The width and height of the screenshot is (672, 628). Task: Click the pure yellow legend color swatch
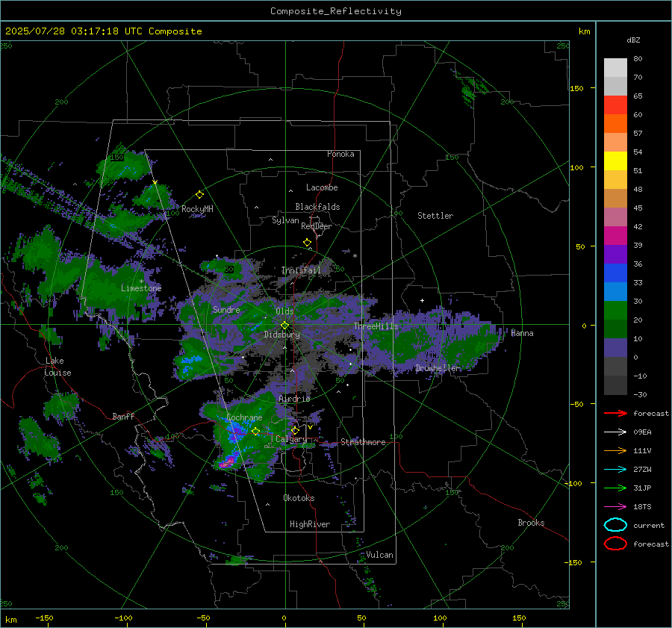coord(615,161)
